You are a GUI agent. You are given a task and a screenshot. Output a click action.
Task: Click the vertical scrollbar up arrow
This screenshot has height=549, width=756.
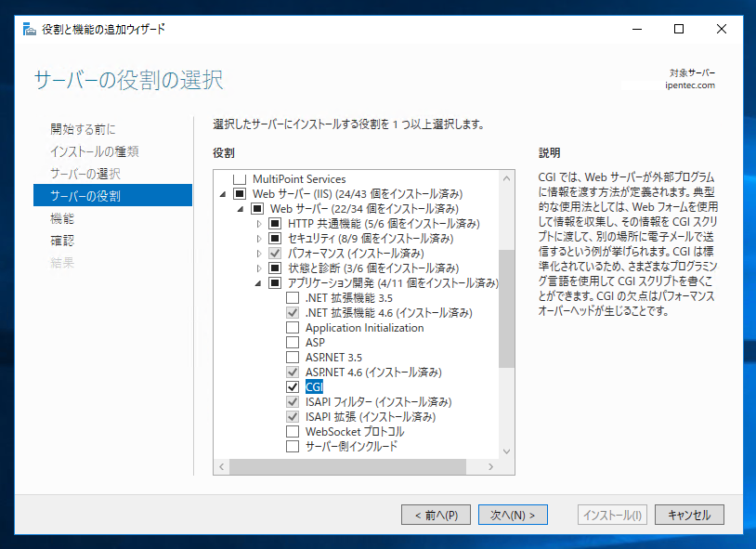(x=506, y=178)
